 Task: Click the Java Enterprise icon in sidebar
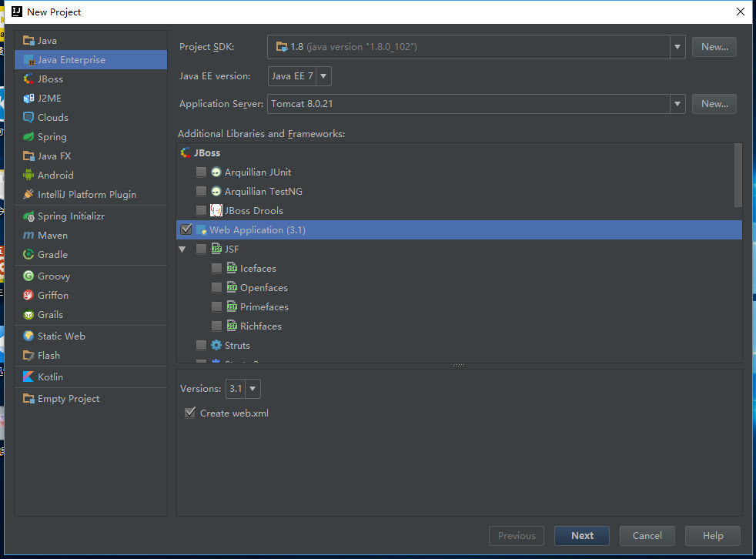click(28, 60)
